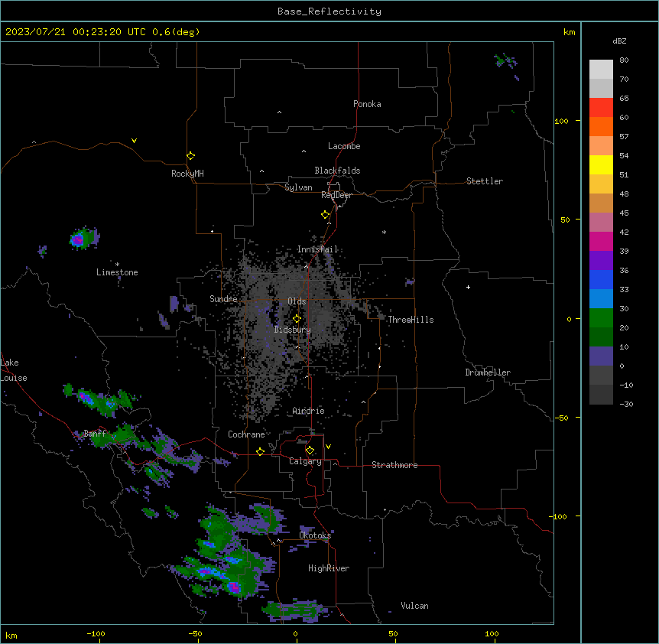Screen dimensions: 659x644
Task: Click the yellow V marker northwest of RockyMH
Action: tap(134, 141)
